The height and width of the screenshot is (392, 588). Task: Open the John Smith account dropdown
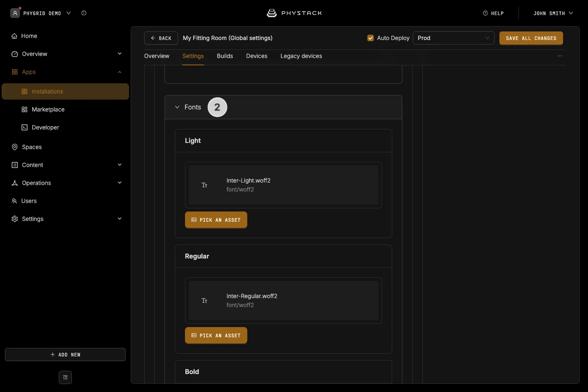coord(553,13)
